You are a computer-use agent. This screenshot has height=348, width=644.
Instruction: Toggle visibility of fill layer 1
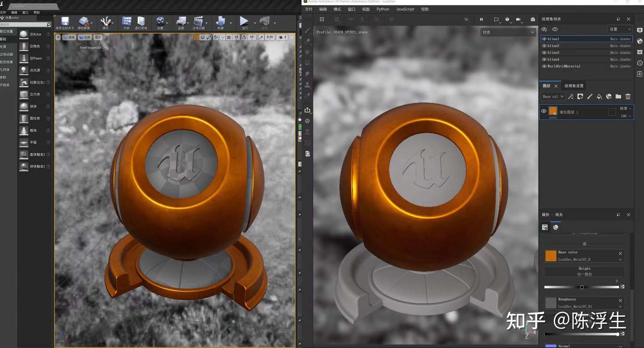(544, 111)
